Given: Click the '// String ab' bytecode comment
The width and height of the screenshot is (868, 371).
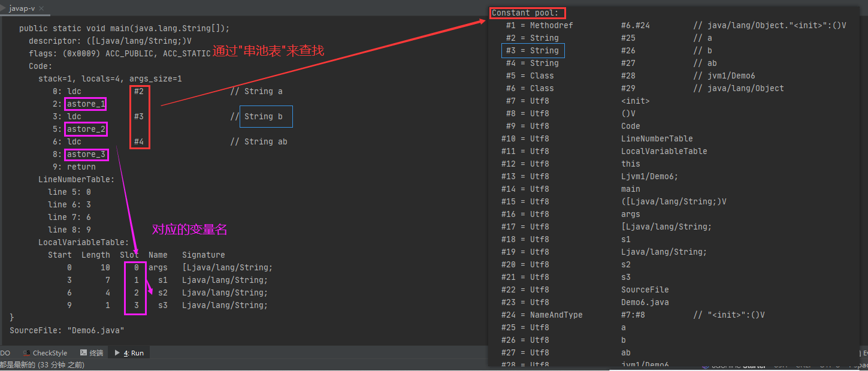Looking at the screenshot, I should pyautogui.click(x=259, y=141).
